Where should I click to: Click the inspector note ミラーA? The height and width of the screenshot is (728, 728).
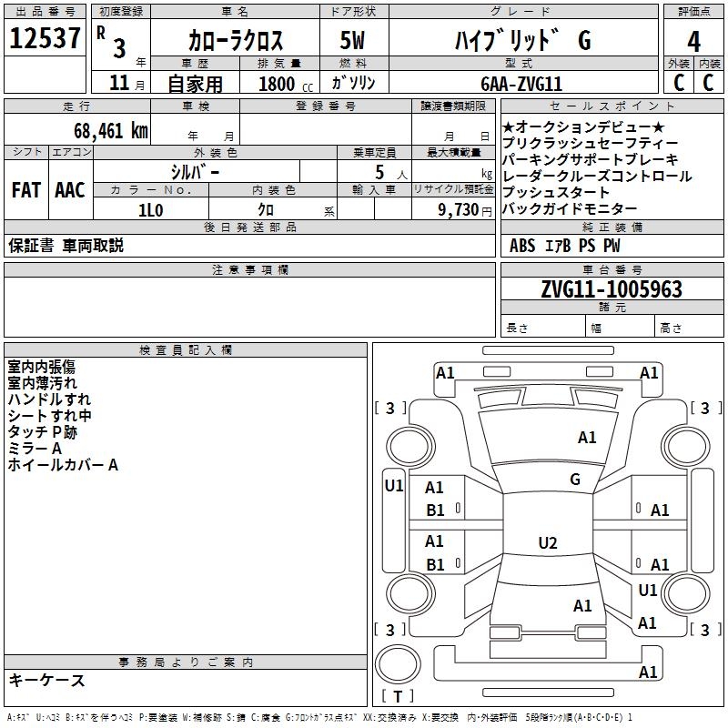[35, 449]
